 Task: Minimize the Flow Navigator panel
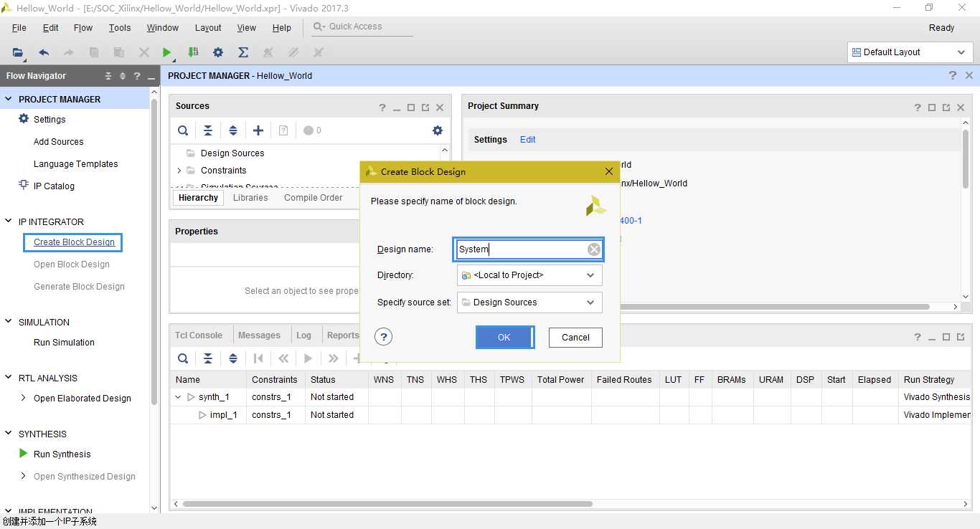pyautogui.click(x=151, y=77)
